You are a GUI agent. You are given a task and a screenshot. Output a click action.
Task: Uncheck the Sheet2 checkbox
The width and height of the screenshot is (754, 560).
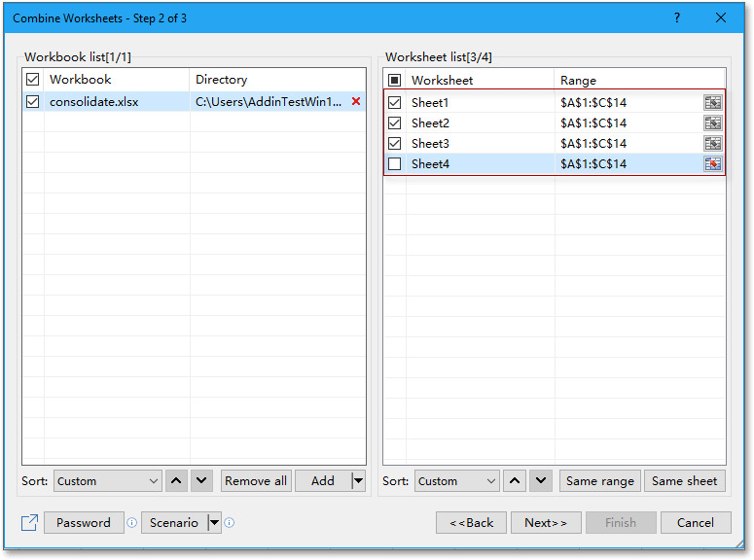tap(395, 122)
